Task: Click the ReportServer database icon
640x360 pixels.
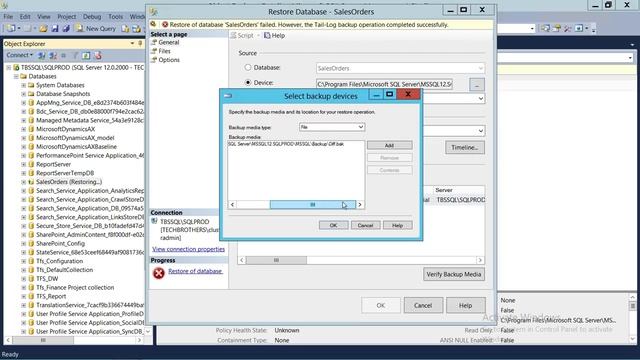Action: [31, 164]
